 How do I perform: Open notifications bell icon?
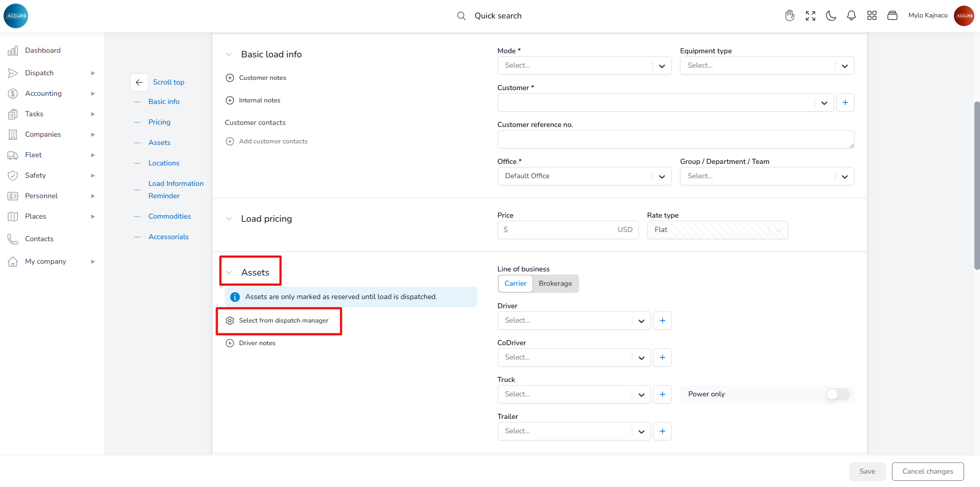[851, 16]
